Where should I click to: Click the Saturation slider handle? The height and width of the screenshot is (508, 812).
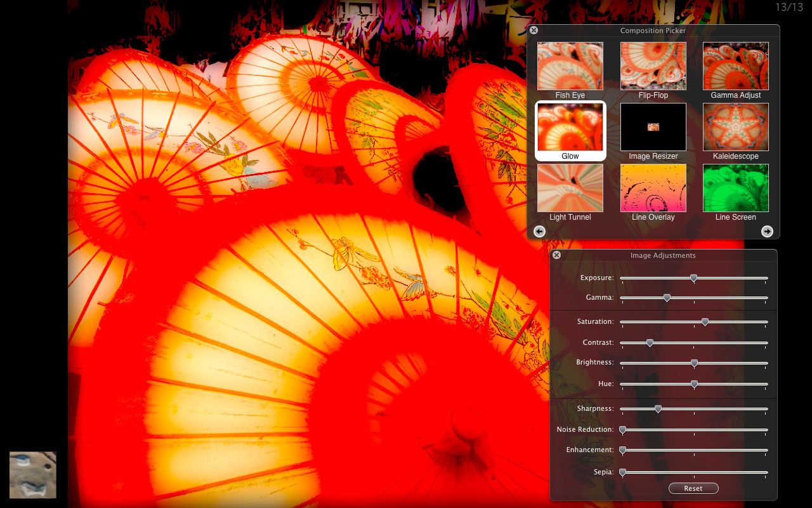(x=705, y=322)
